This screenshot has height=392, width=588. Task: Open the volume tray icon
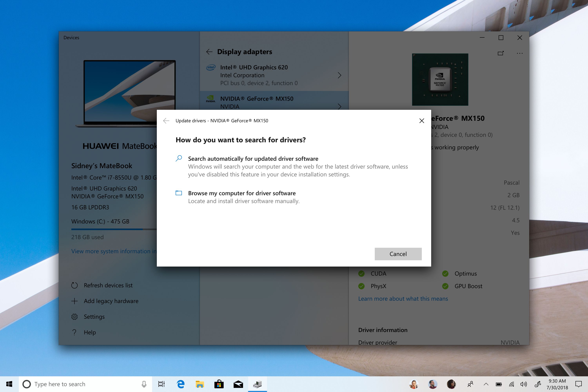(x=524, y=384)
